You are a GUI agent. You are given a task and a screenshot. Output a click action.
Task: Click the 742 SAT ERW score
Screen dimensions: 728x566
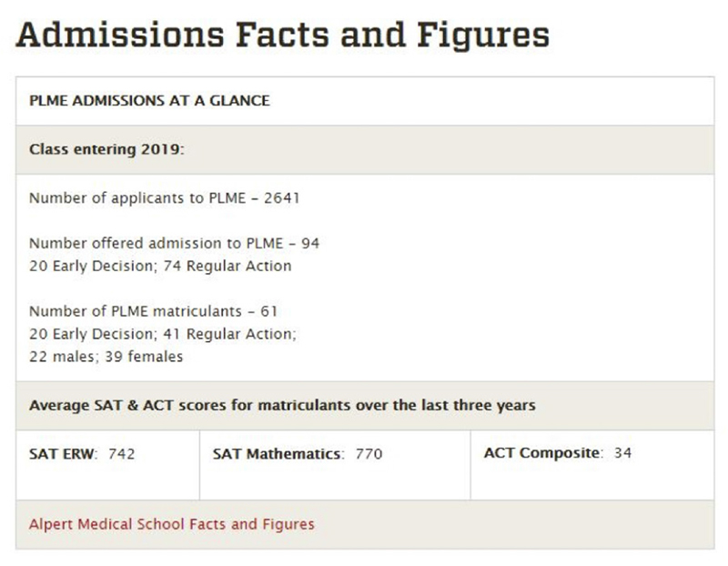pyautogui.click(x=122, y=454)
